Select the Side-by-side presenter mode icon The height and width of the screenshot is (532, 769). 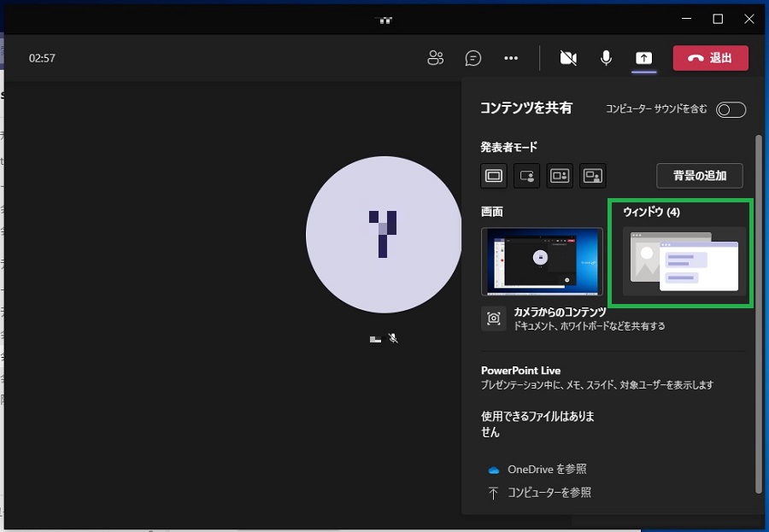coord(560,176)
